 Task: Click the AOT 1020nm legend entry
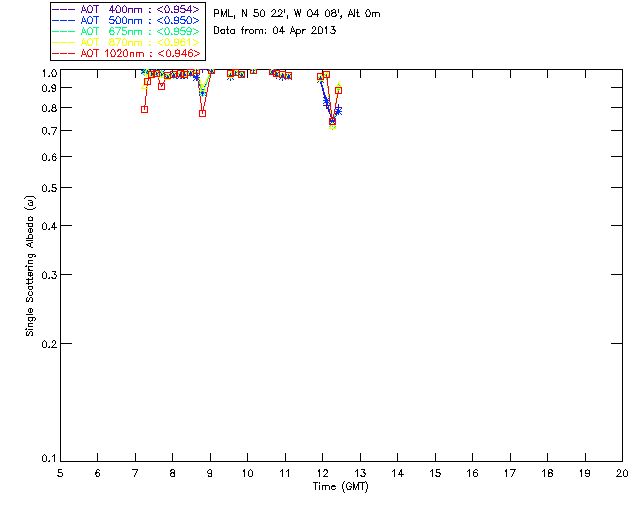point(127,53)
